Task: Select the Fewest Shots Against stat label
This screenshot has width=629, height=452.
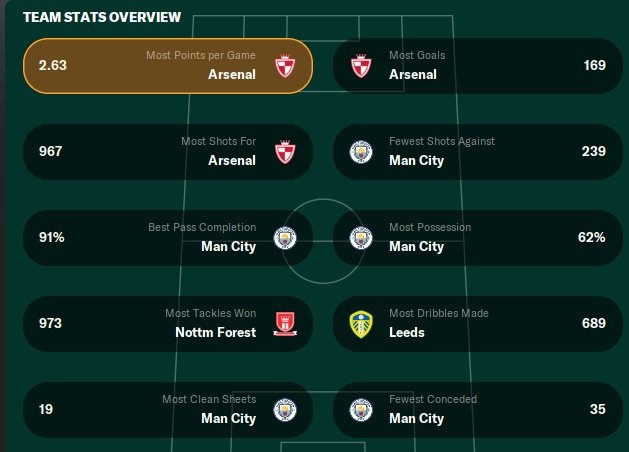Action: coord(442,142)
